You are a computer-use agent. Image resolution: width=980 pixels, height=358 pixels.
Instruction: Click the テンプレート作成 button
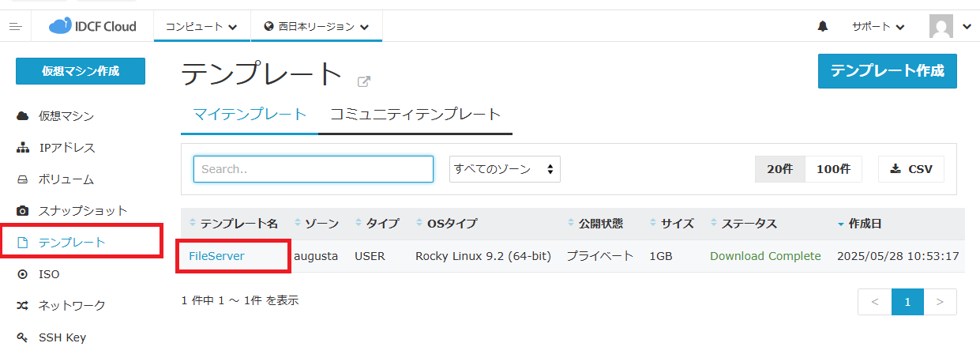tap(887, 71)
